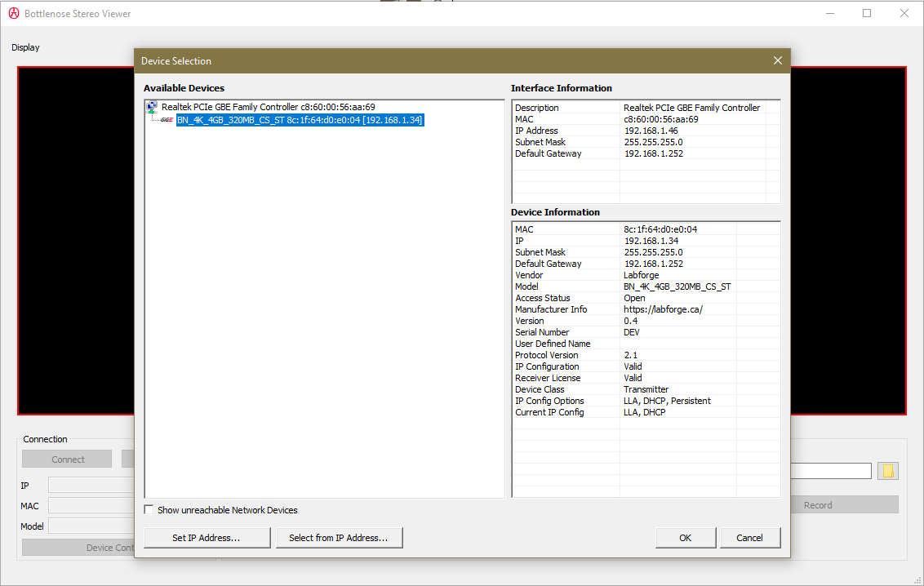Cancel the Device Selection dialog

pyautogui.click(x=749, y=538)
